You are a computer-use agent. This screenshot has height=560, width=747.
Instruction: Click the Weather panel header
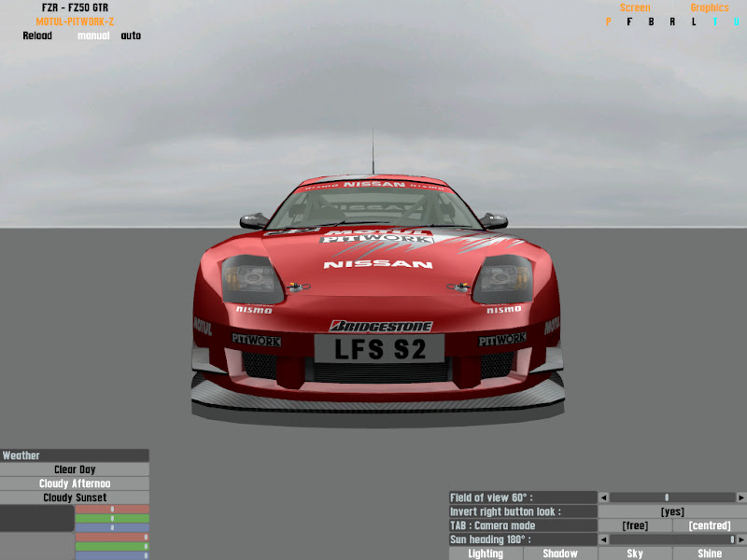(75, 455)
